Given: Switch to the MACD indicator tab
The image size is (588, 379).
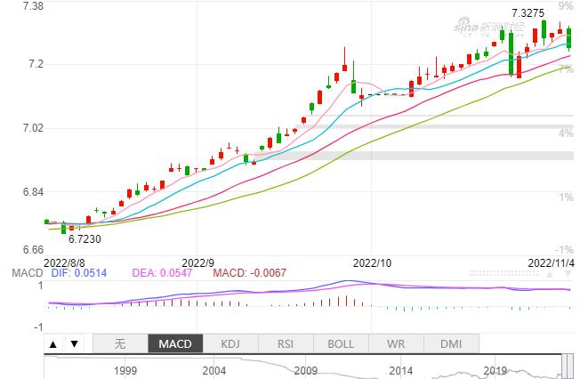Looking at the screenshot, I should coord(175,344).
